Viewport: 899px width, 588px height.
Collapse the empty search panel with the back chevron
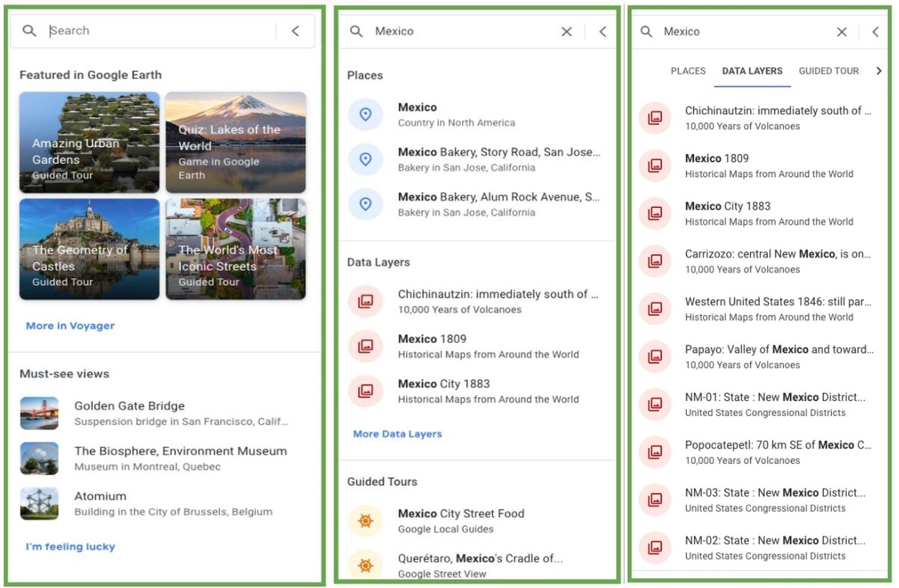tap(295, 31)
